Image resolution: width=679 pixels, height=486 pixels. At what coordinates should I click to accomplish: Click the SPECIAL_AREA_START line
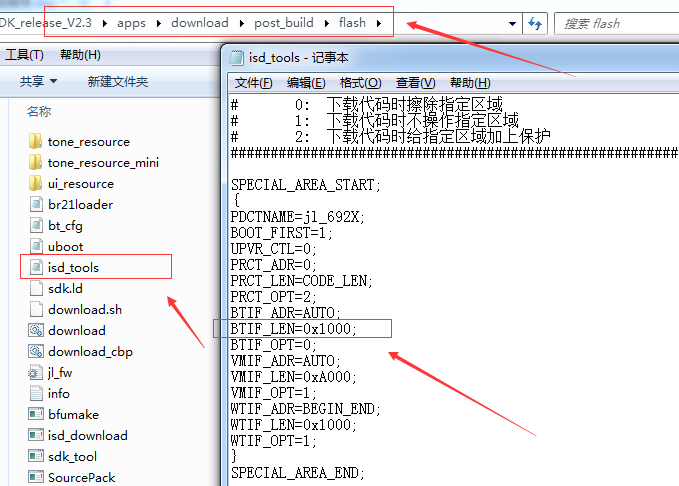coord(306,185)
